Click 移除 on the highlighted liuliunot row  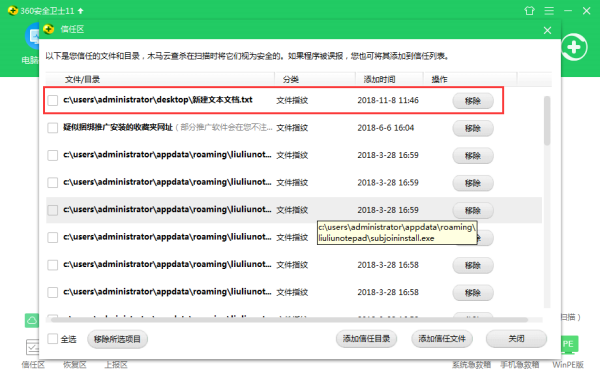[x=473, y=210]
